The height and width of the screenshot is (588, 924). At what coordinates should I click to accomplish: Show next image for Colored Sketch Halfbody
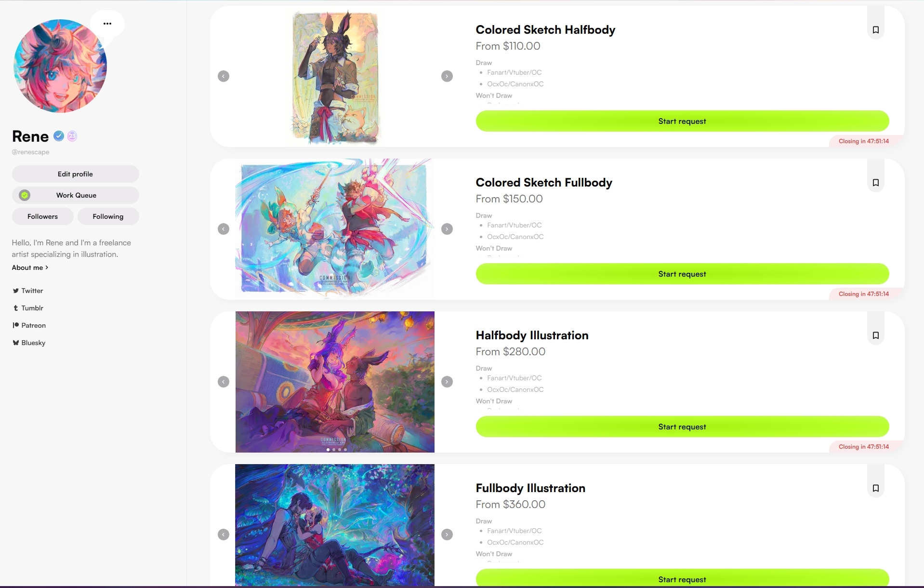point(447,76)
